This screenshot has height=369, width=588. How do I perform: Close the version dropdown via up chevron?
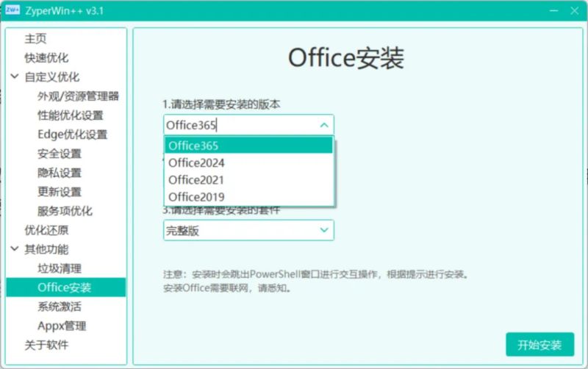(324, 125)
